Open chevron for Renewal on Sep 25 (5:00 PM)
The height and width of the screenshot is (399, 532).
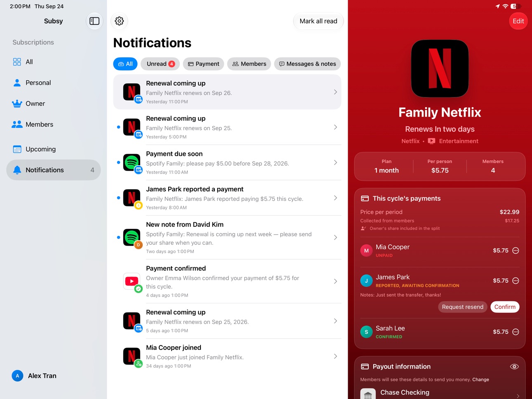335,127
